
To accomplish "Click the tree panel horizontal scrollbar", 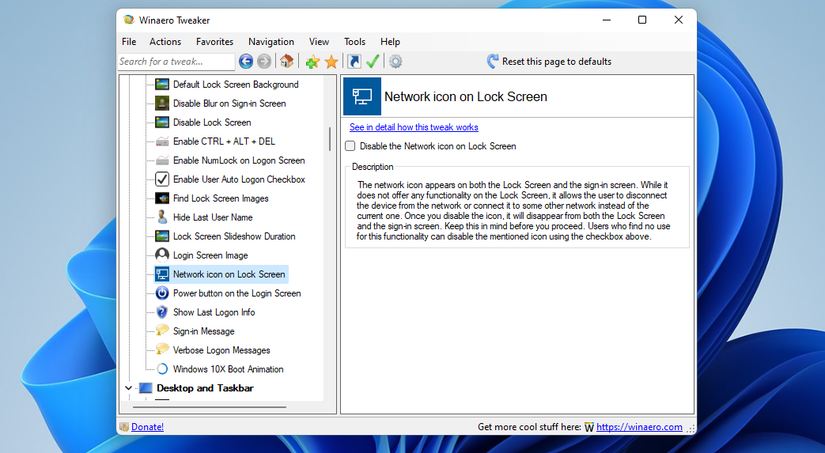I will coord(209,407).
